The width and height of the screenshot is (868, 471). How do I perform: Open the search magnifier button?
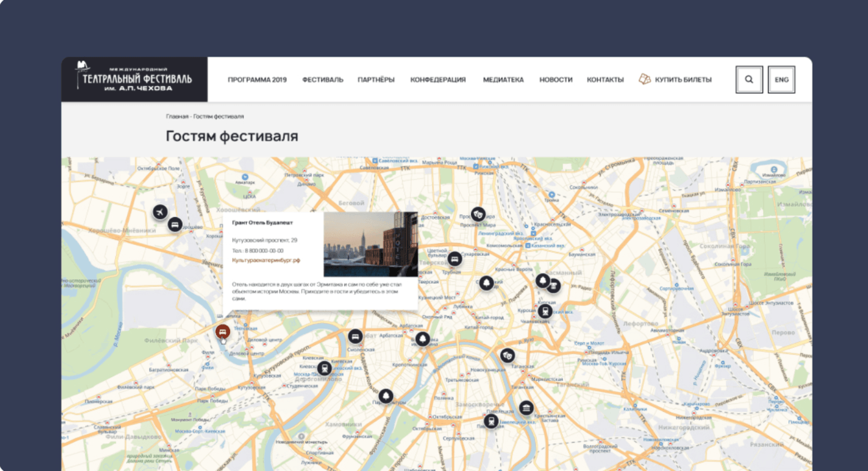point(749,80)
